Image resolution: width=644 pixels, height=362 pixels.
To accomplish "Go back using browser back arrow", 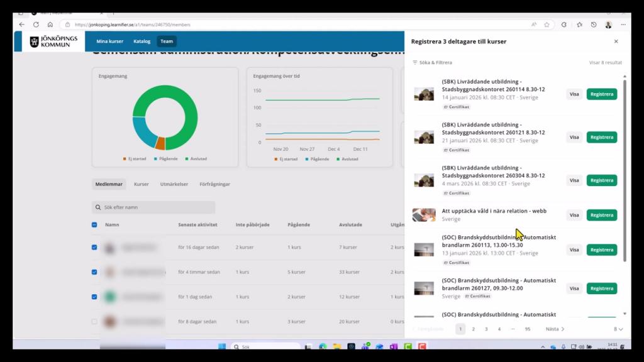I will tap(22, 25).
